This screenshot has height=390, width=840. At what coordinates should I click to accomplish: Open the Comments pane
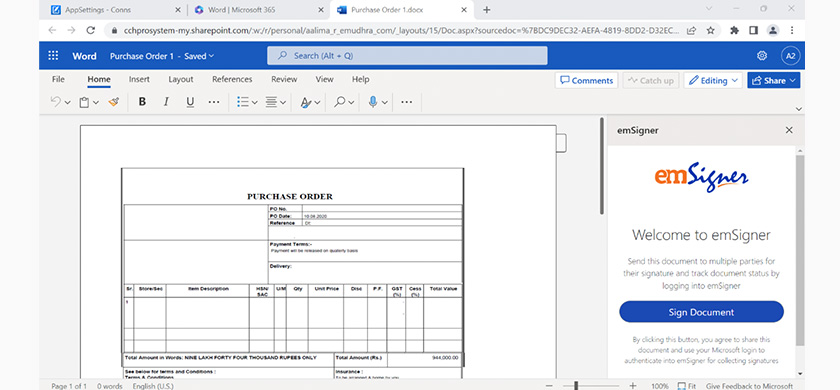pos(587,80)
